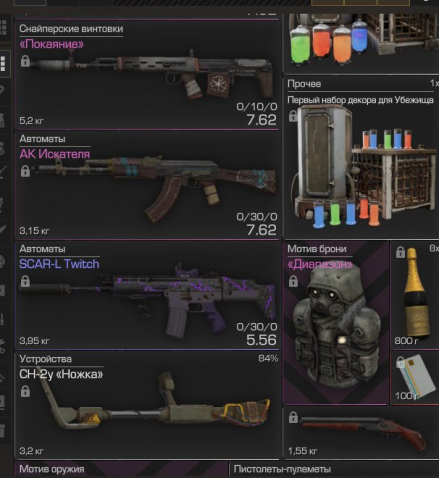The width and height of the screenshot is (439, 478).
Task: Select the SCAR-L Twitch rifle card
Action: point(147,295)
